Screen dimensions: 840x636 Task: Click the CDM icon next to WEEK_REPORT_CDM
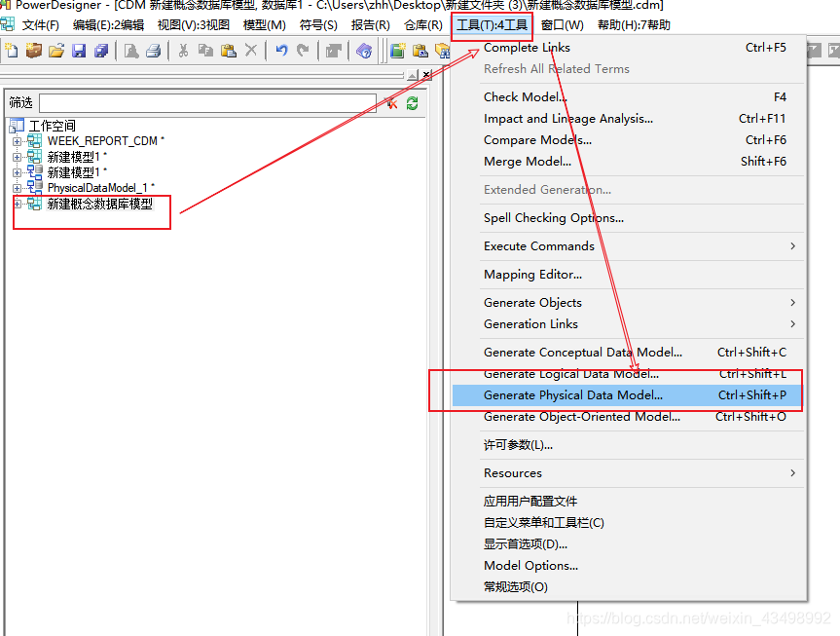(x=35, y=141)
